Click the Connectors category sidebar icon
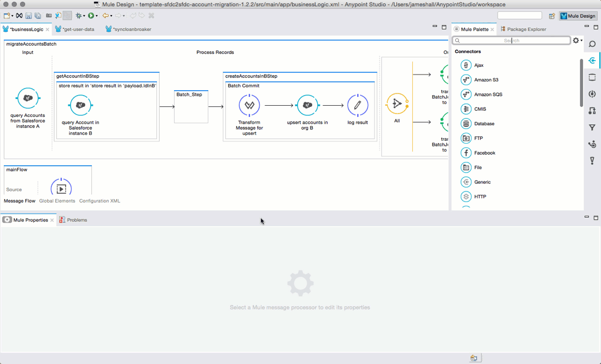The height and width of the screenshot is (364, 601). click(x=592, y=61)
